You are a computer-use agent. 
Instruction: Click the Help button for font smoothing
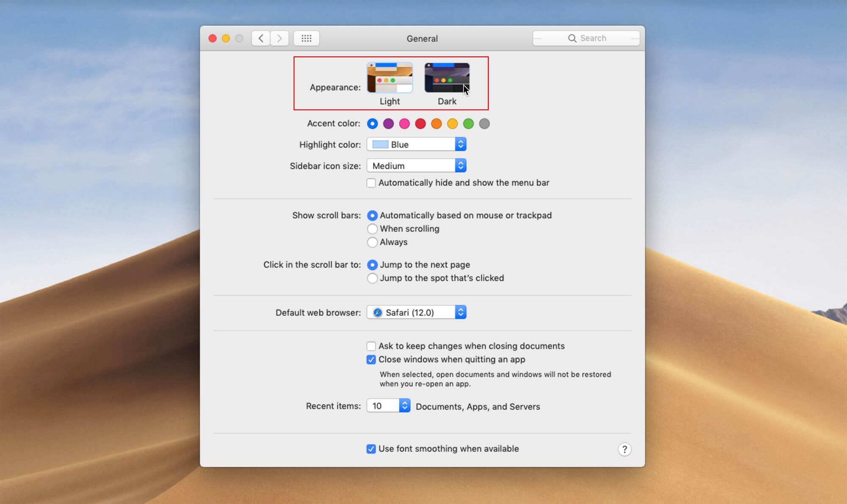tap(625, 449)
